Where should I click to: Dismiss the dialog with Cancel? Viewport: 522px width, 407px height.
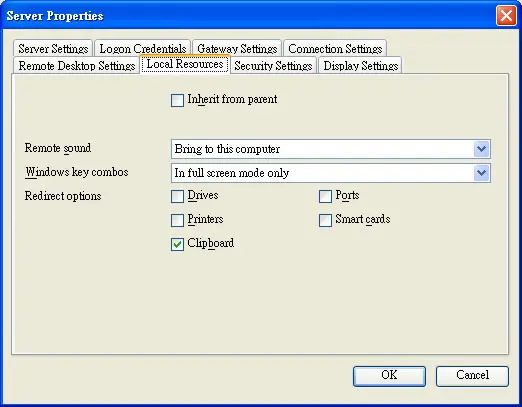click(x=472, y=376)
